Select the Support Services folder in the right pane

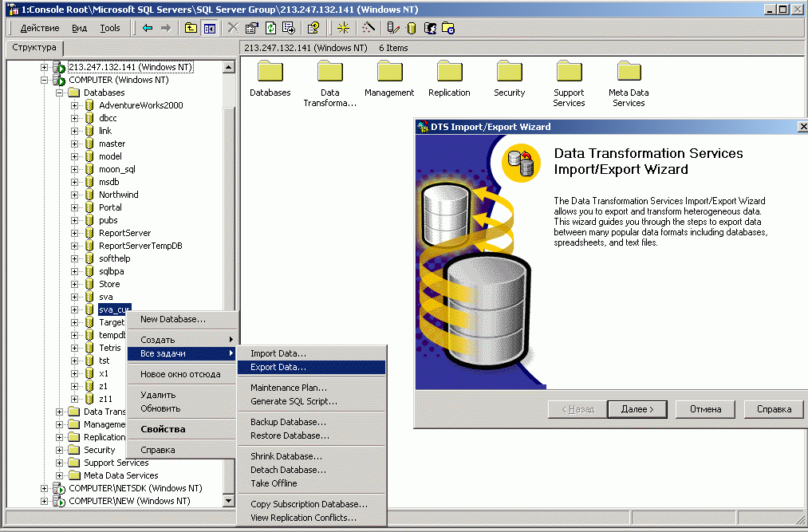(x=569, y=84)
